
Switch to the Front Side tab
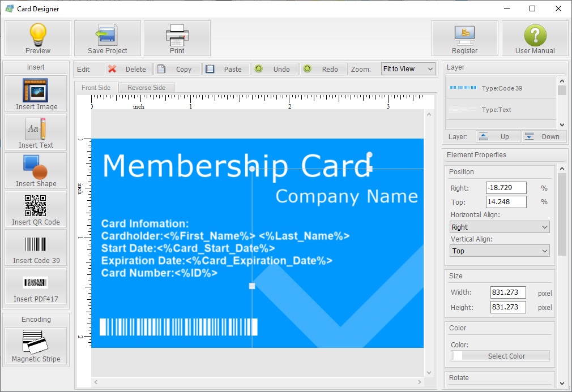(96, 87)
